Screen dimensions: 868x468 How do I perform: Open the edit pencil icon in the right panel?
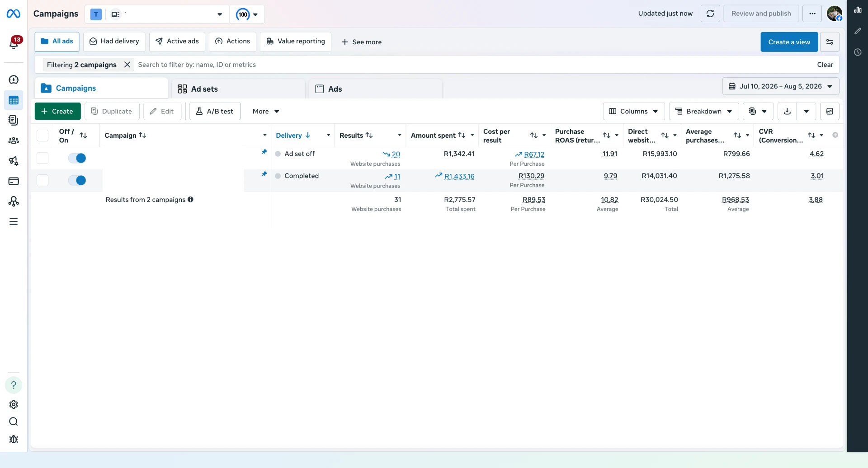click(x=858, y=31)
